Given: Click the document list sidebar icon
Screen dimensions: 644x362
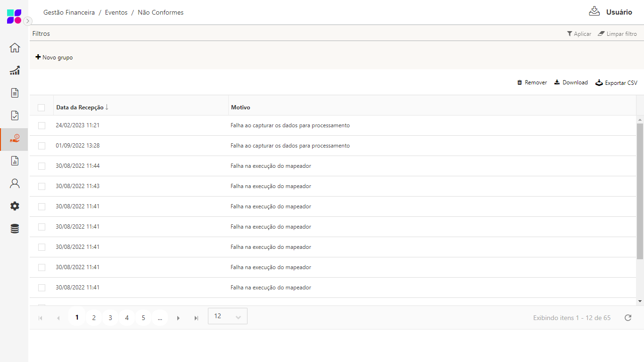Looking at the screenshot, I should [x=15, y=93].
